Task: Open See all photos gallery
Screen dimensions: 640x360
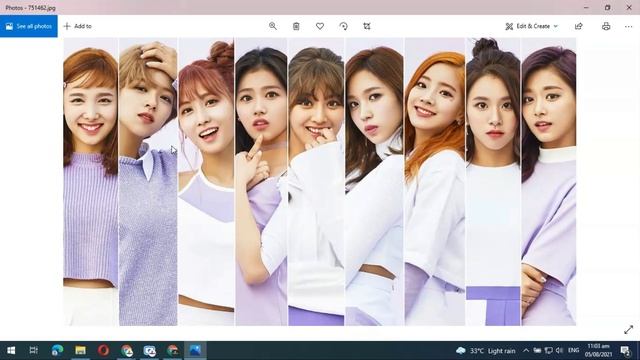Action: 29,26
